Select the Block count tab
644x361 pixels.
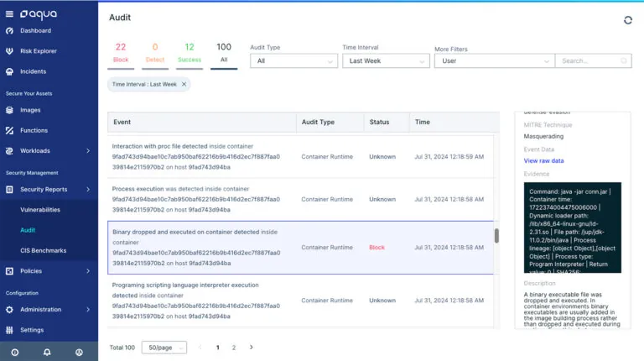coord(121,52)
